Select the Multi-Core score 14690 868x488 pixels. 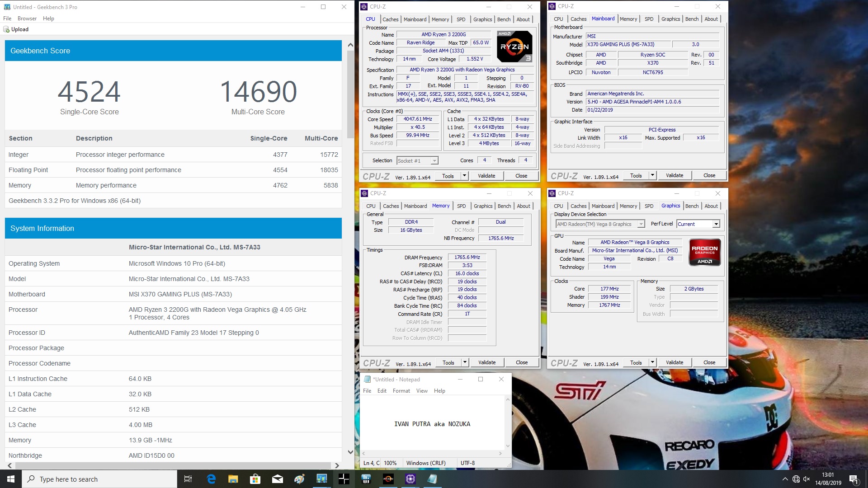click(258, 92)
